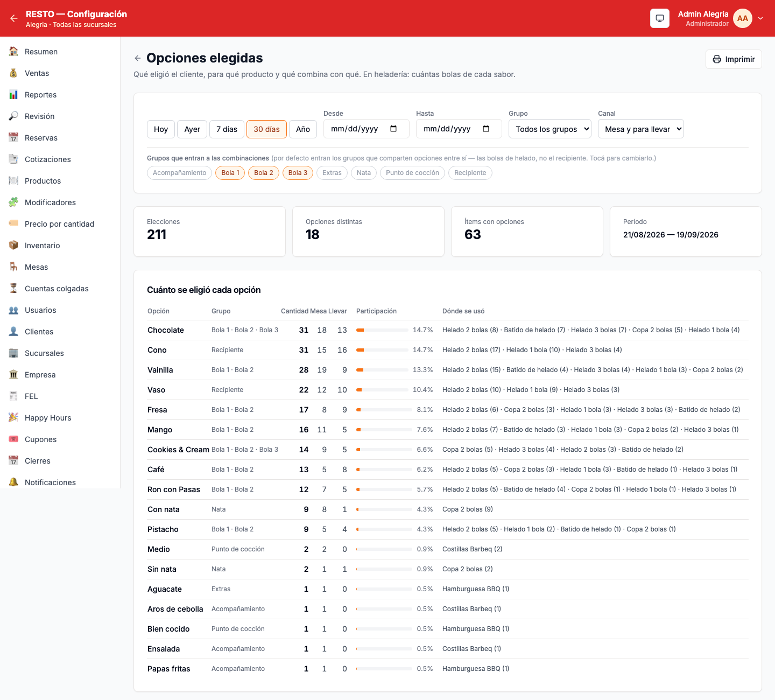
Task: Toggle the Punto de cocción chip
Action: point(412,173)
